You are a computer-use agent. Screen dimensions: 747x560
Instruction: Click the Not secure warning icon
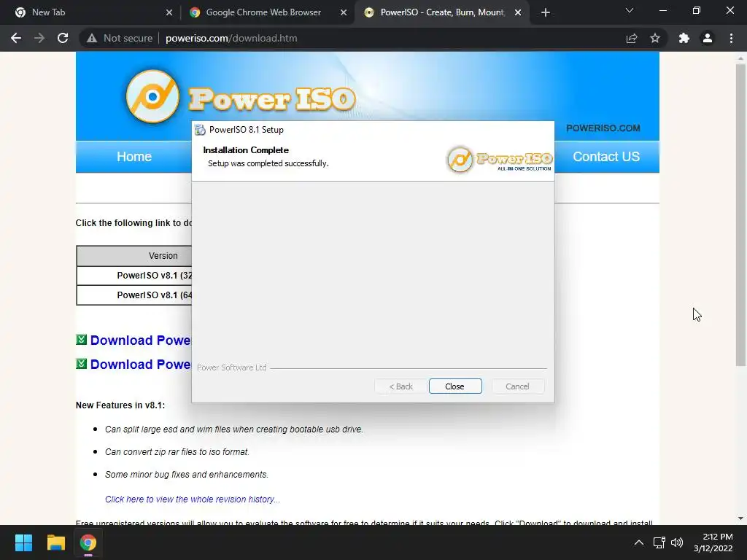[x=92, y=38]
